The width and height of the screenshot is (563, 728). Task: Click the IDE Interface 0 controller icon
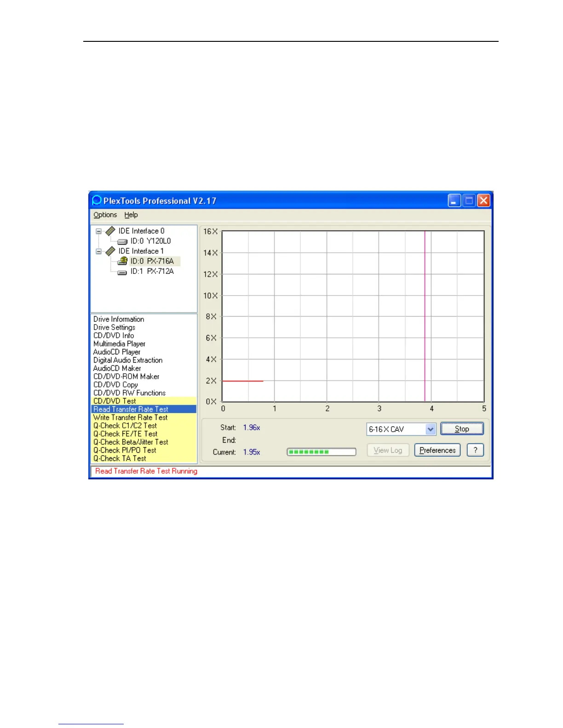(110, 231)
